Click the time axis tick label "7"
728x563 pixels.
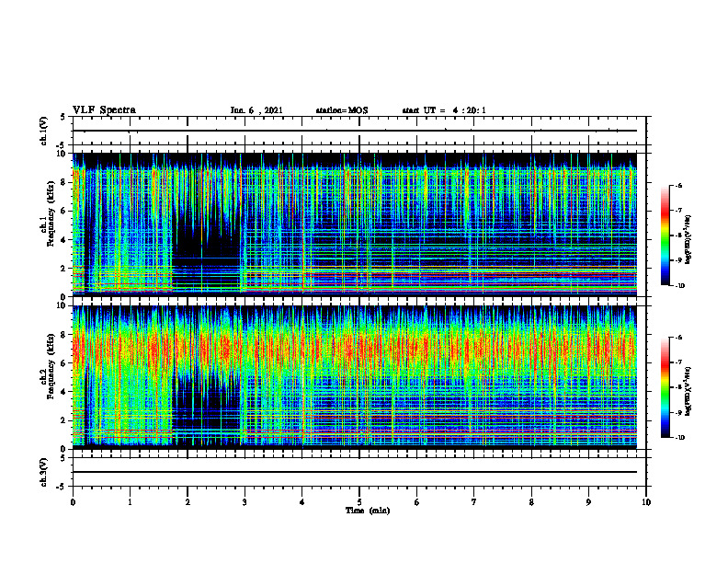474,502
